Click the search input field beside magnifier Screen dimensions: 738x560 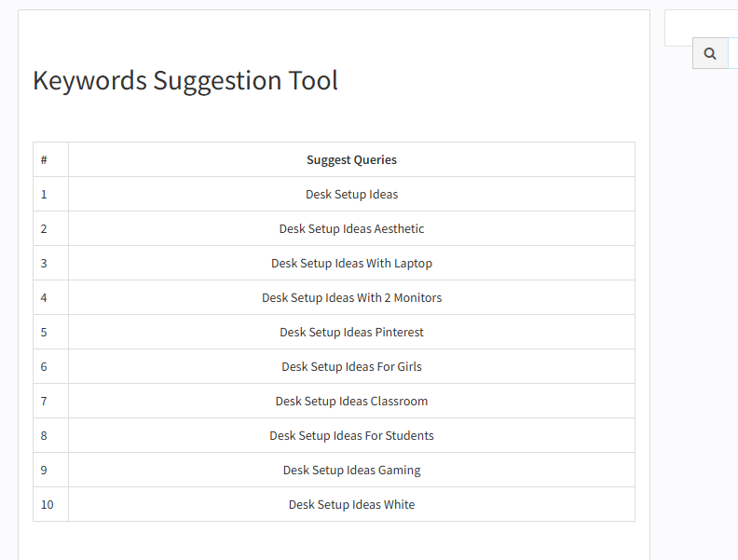coord(733,54)
